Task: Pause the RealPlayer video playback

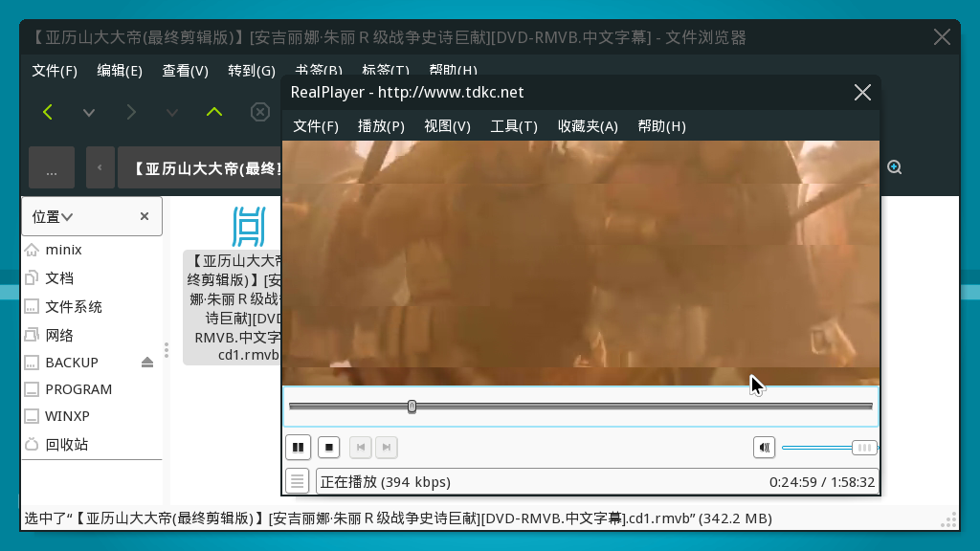Action: 299,448
